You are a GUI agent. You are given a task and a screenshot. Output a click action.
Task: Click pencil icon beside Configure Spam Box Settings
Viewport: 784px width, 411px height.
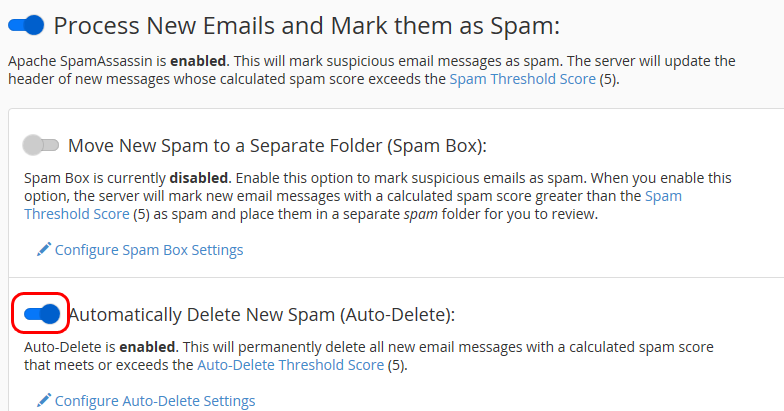44,249
